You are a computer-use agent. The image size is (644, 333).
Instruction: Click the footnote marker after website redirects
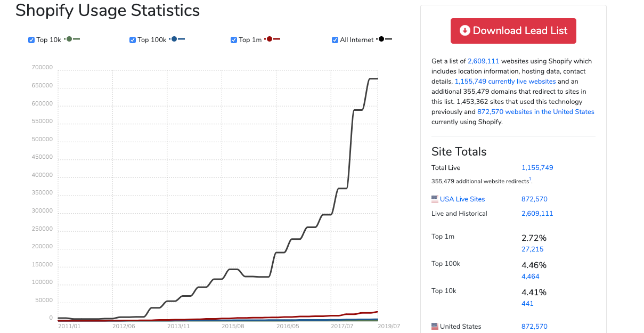[x=530, y=178]
